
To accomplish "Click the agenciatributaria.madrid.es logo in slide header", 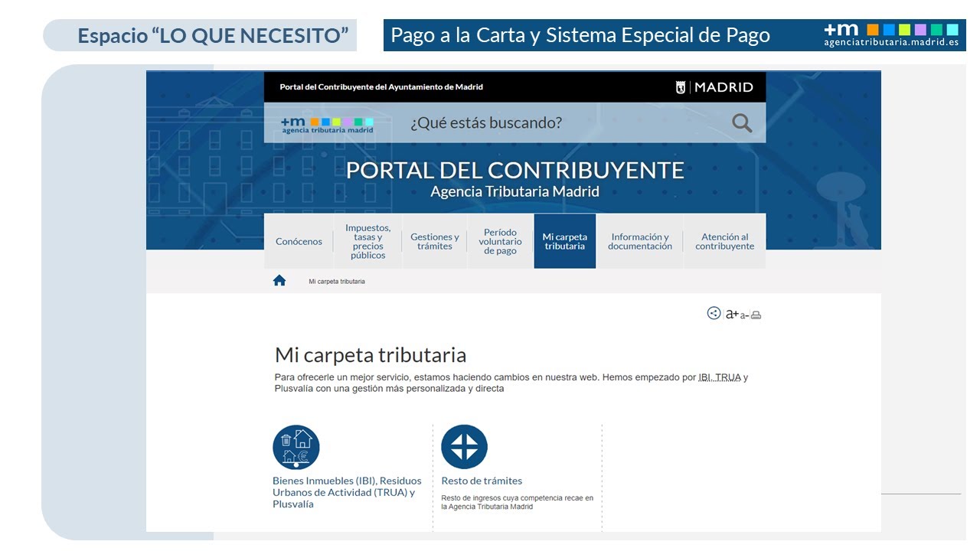I will [891, 34].
